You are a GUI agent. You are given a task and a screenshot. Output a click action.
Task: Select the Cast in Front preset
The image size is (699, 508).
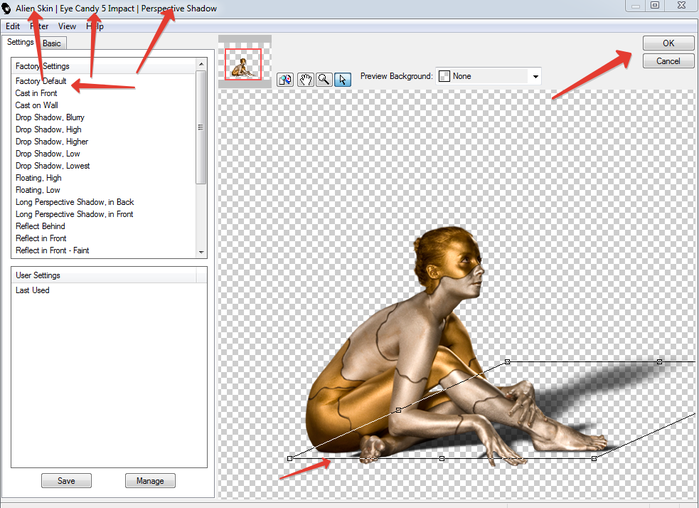tap(36, 93)
